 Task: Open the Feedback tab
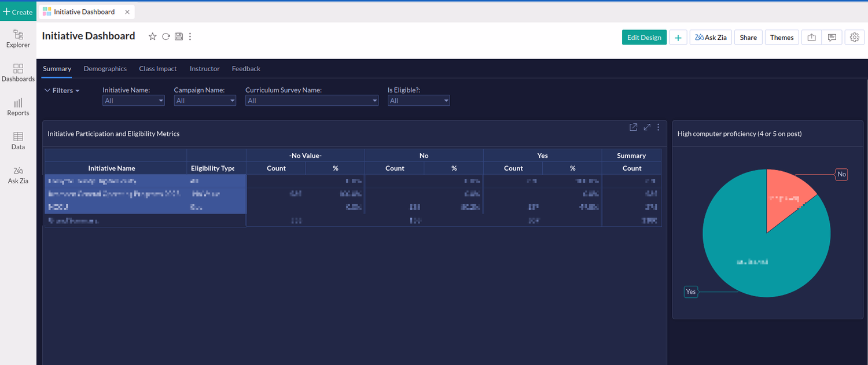pos(245,68)
